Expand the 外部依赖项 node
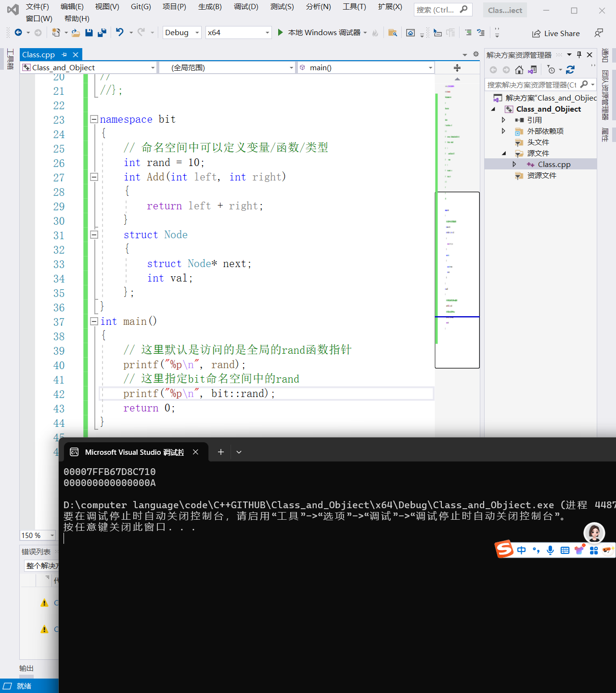 pos(503,131)
